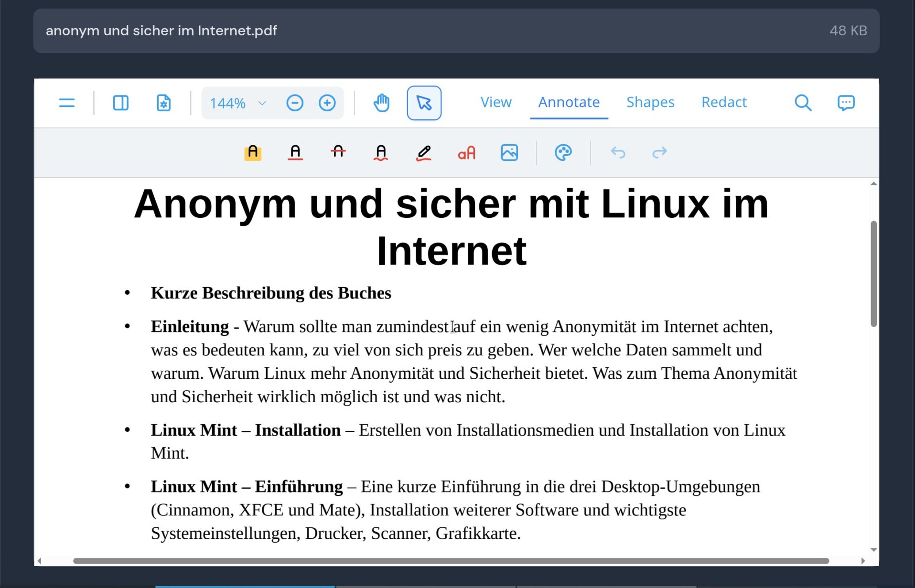
Task: Enable the Pan hand tool
Action: click(x=381, y=103)
